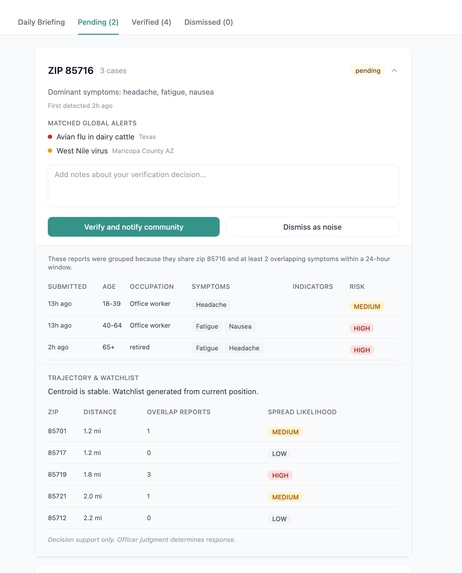
Task: Click the RISK column header
Action: (x=357, y=286)
